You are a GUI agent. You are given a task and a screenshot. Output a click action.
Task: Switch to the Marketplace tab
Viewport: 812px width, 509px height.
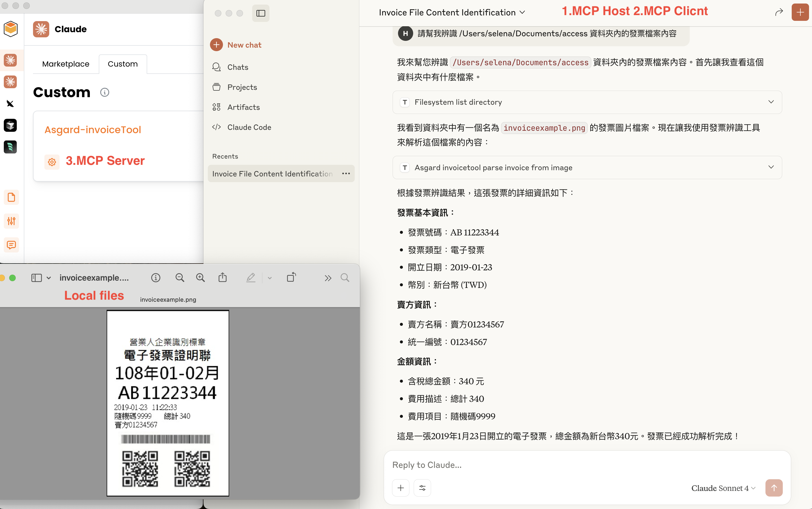[66, 64]
